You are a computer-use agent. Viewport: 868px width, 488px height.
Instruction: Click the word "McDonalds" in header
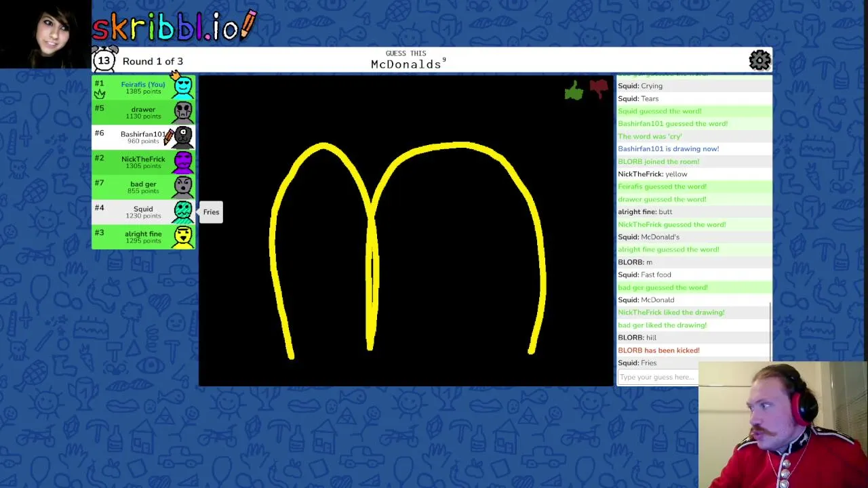[x=406, y=64]
